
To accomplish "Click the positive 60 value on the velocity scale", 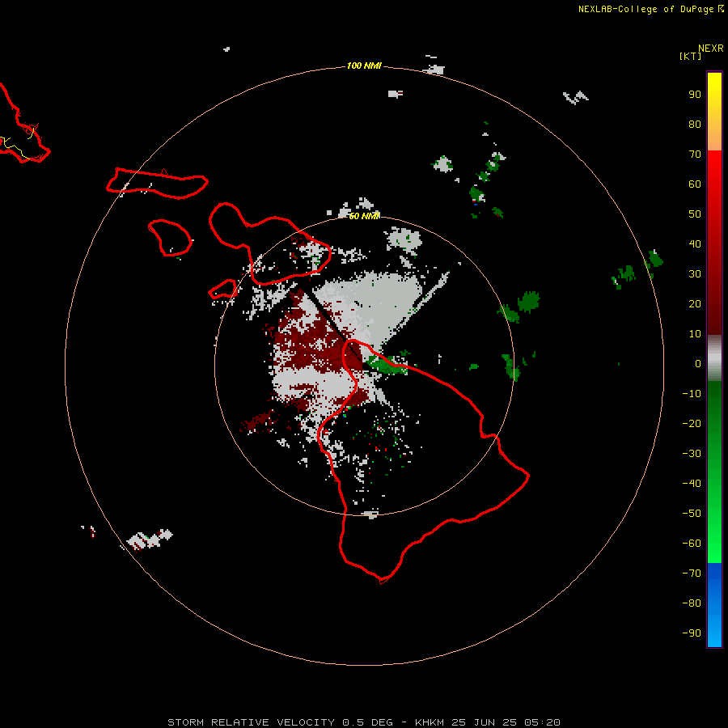I will [x=695, y=184].
